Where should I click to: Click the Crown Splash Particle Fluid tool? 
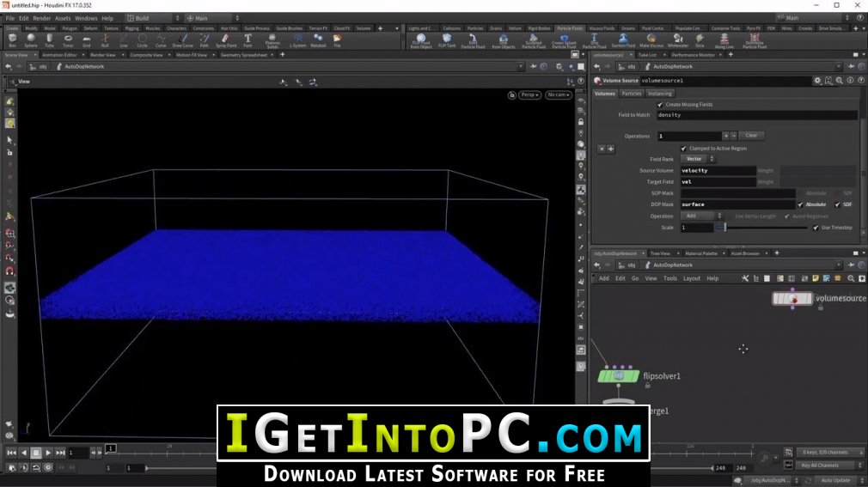[564, 41]
